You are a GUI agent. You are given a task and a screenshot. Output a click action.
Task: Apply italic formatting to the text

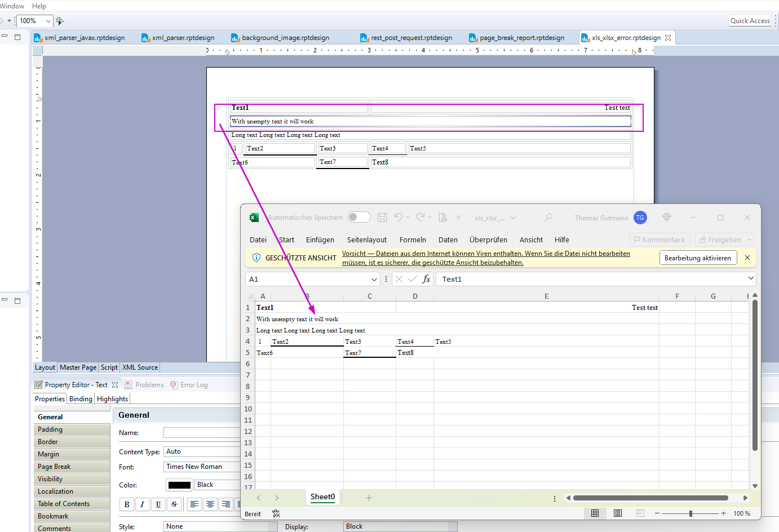pyautogui.click(x=142, y=504)
